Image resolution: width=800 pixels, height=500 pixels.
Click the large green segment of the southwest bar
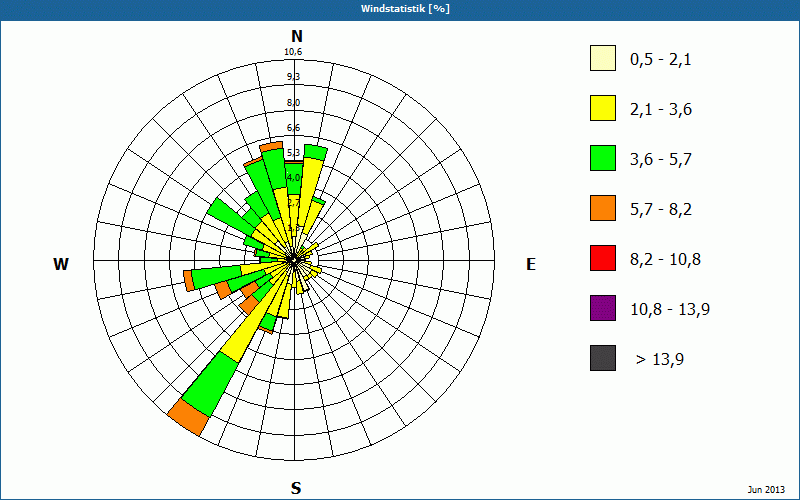(x=210, y=384)
